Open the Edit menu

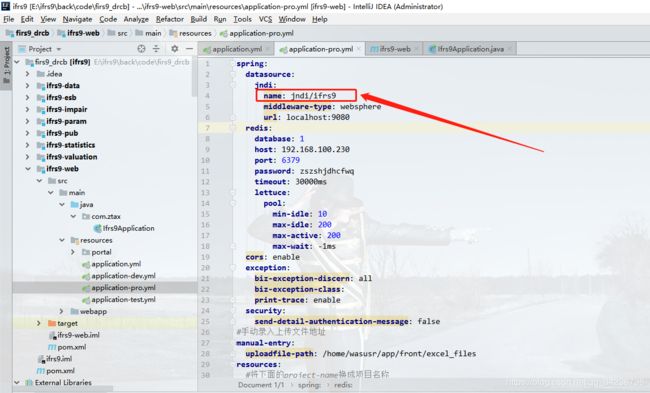click(27, 19)
